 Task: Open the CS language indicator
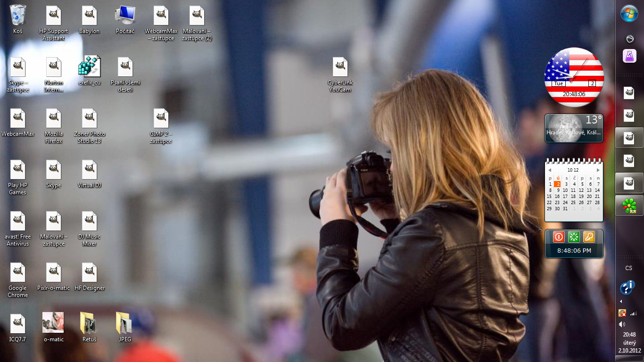pyautogui.click(x=629, y=268)
